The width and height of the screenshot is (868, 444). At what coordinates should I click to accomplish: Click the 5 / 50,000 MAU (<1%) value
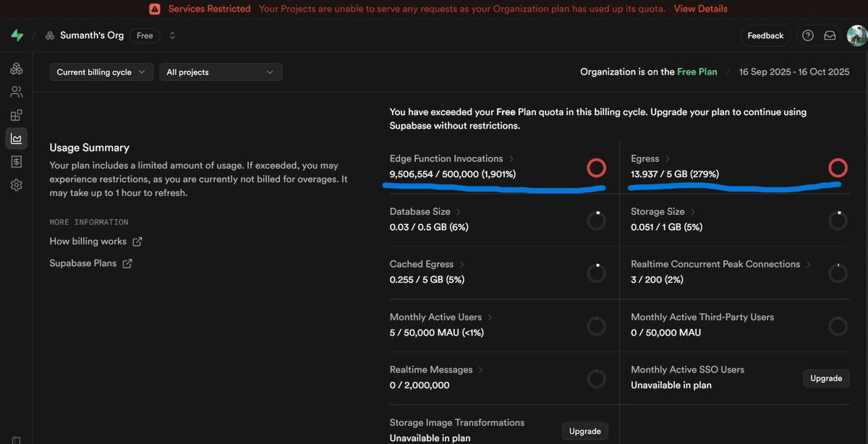pyautogui.click(x=437, y=333)
